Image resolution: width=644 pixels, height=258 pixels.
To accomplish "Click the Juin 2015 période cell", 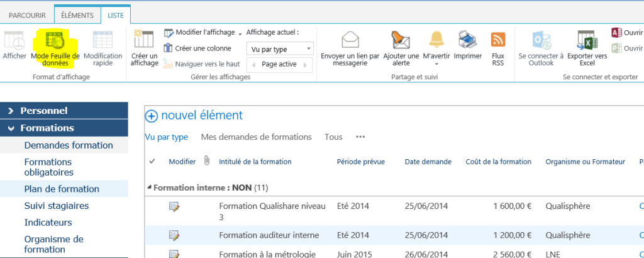I will click(x=353, y=254).
